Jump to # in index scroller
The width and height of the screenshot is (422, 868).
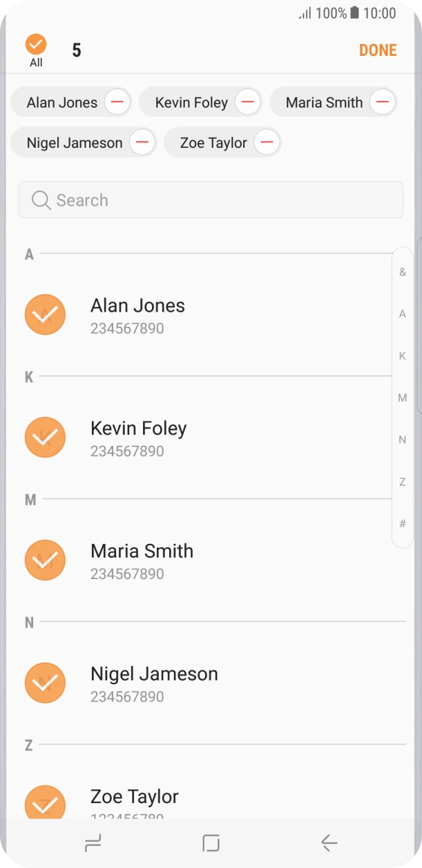tap(403, 524)
